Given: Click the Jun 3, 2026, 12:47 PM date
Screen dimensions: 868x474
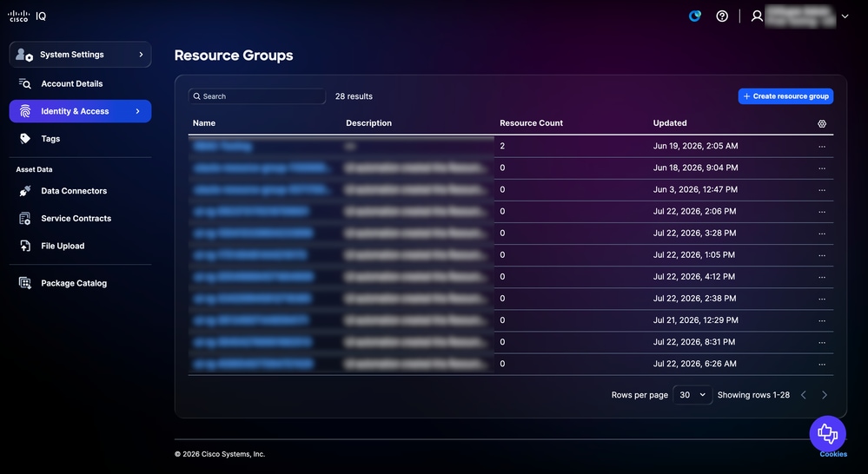Looking at the screenshot, I should click(x=695, y=189).
